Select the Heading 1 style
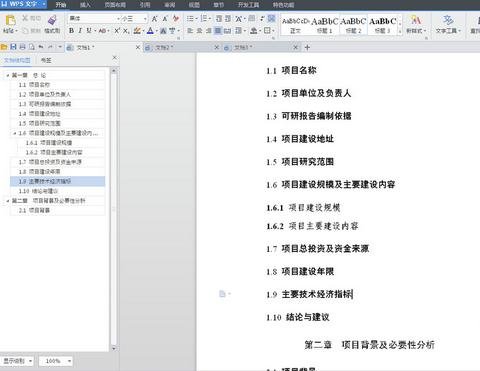This screenshot has width=480, height=371. [325, 25]
